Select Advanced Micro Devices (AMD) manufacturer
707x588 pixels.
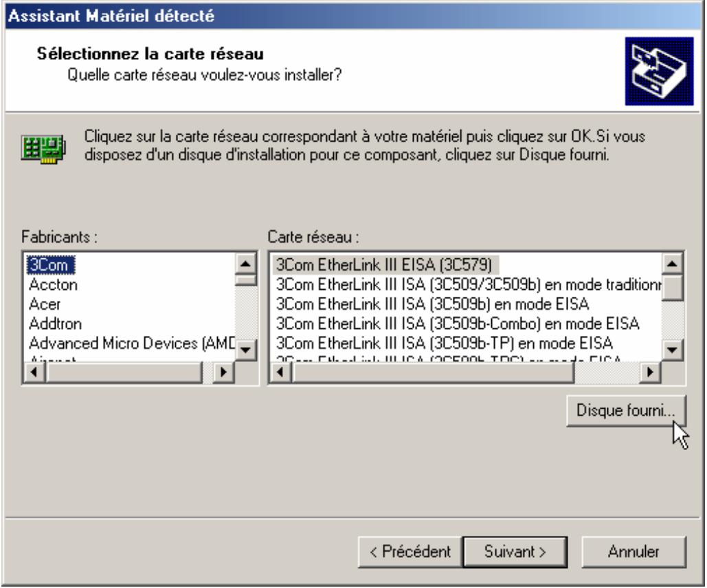coord(132,343)
